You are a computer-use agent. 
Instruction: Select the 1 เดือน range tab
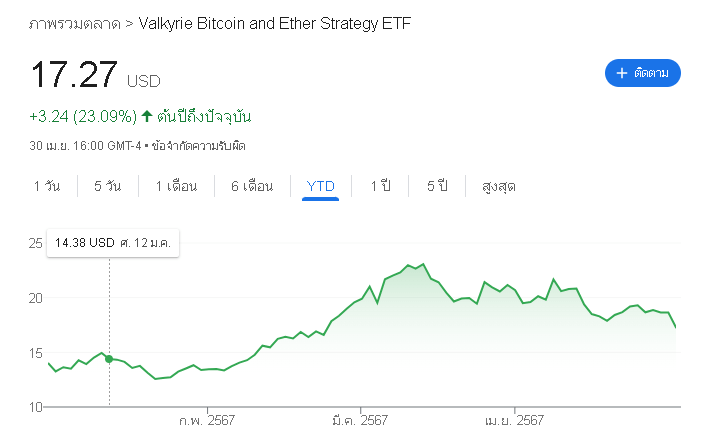pos(176,186)
